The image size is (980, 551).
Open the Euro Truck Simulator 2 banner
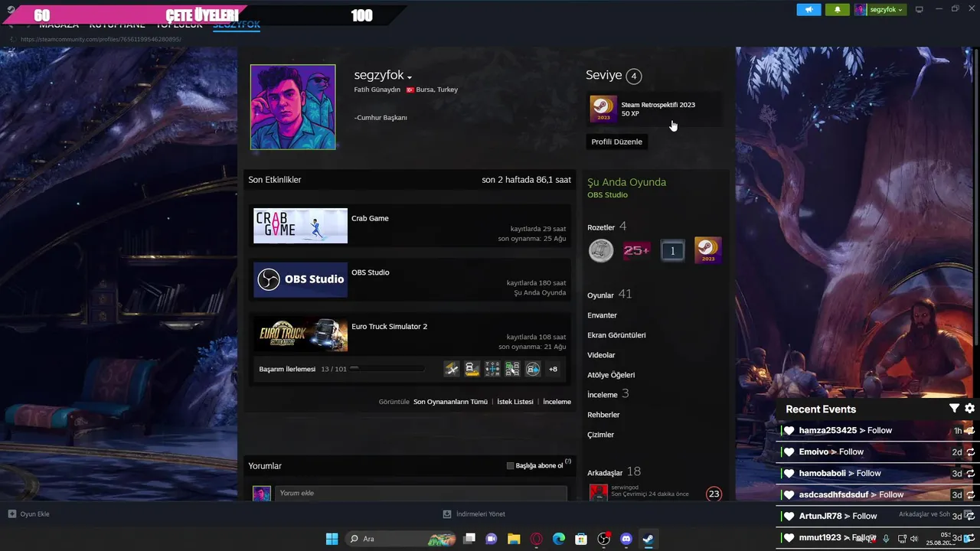tap(300, 334)
